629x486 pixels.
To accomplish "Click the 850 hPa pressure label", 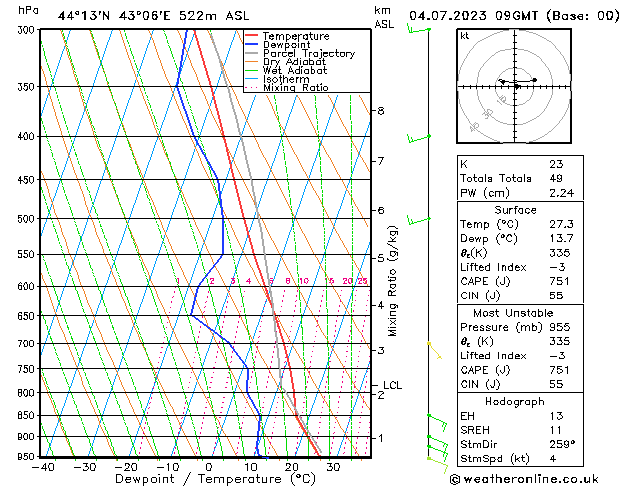I will [28, 415].
